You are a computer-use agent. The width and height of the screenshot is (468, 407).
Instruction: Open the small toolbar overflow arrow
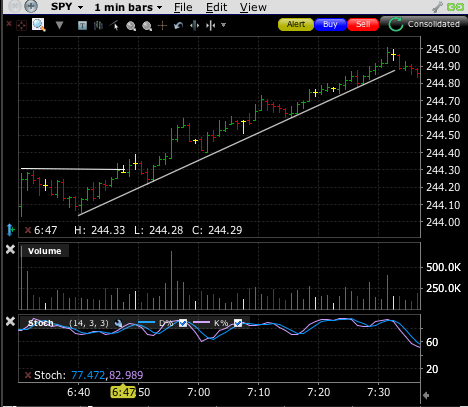coord(223,25)
